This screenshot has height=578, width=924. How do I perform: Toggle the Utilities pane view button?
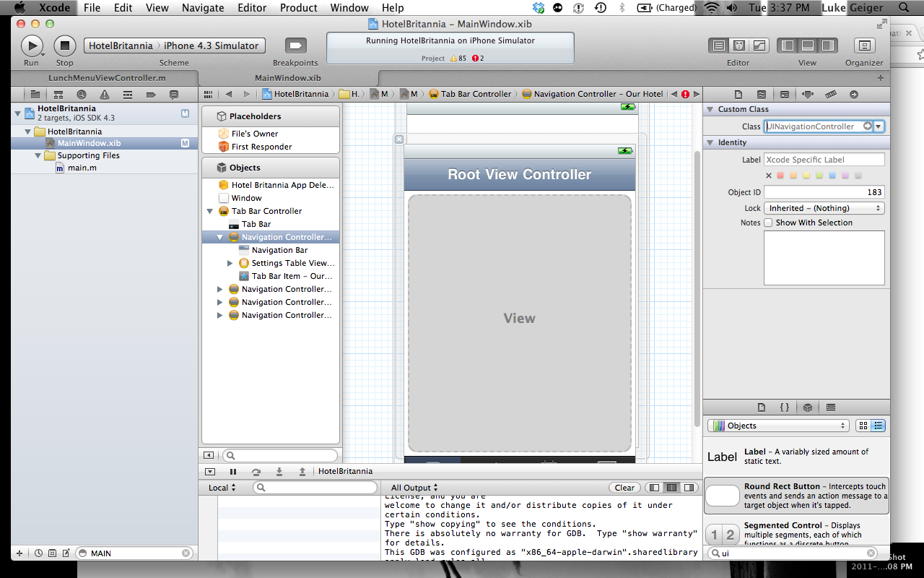tap(828, 46)
